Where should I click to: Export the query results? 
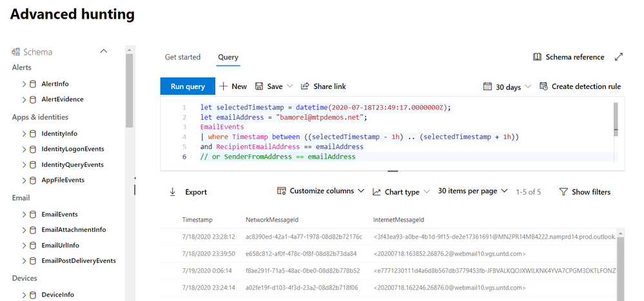(x=188, y=192)
